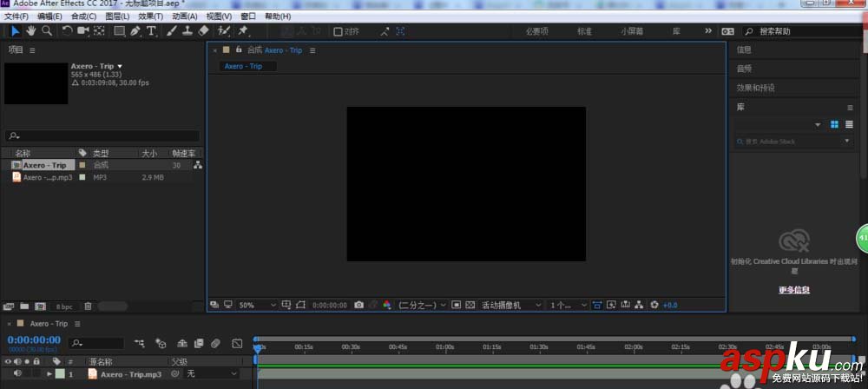Select the Hand tool
Image resolution: width=868 pixels, height=389 pixels.
(31, 31)
